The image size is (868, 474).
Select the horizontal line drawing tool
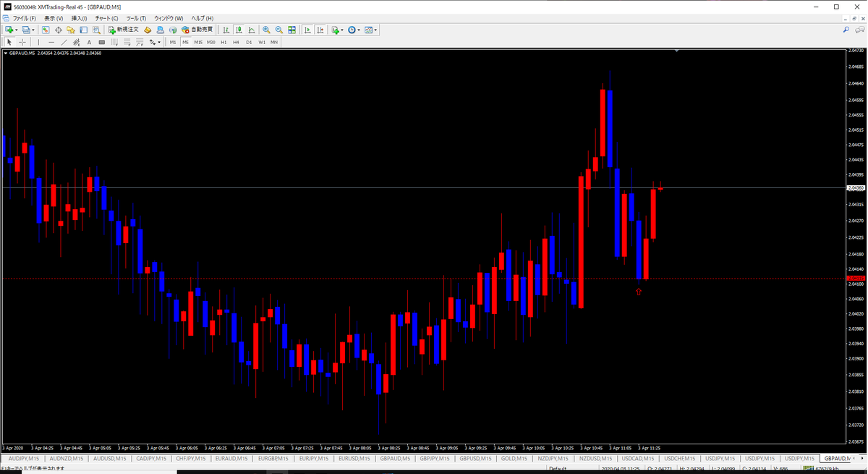point(51,42)
